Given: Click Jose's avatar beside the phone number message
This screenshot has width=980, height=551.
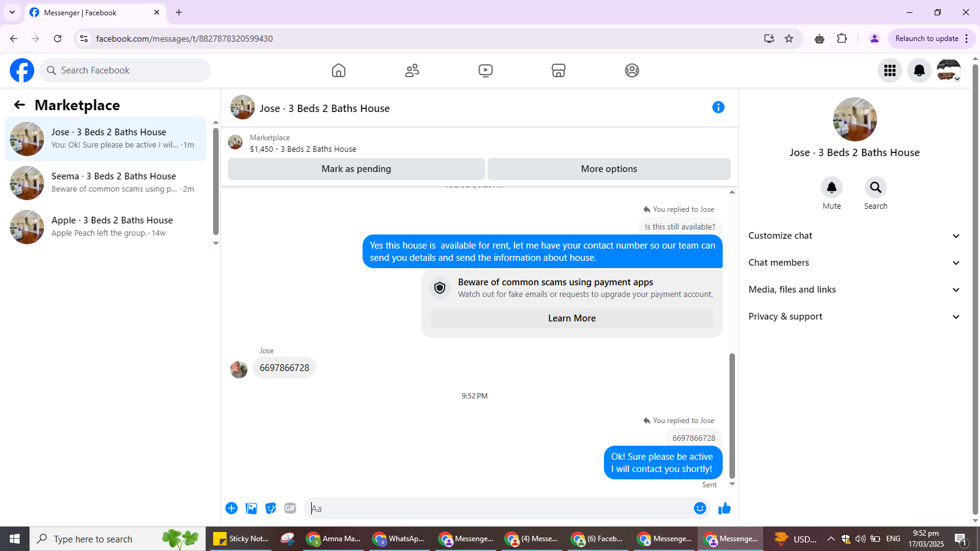Looking at the screenshot, I should [x=239, y=369].
